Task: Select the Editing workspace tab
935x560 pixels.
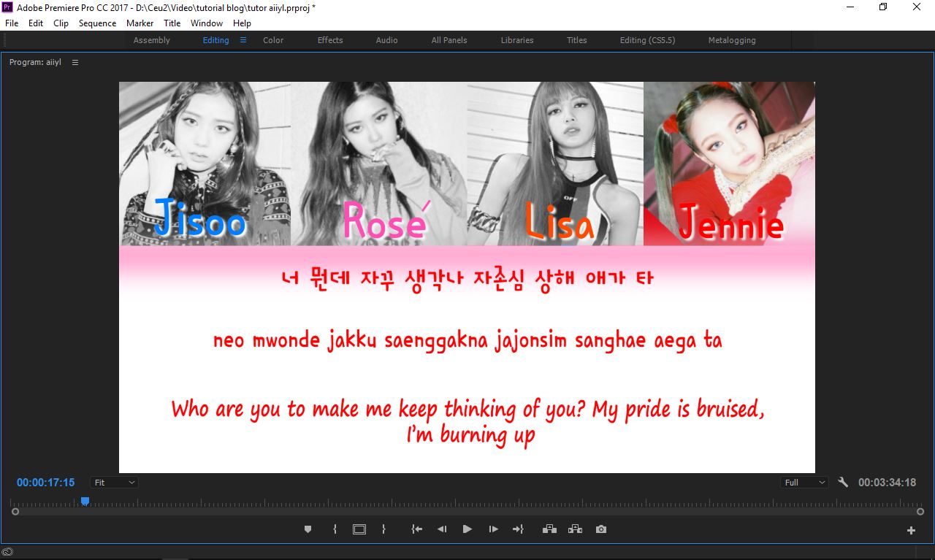Action: [215, 40]
